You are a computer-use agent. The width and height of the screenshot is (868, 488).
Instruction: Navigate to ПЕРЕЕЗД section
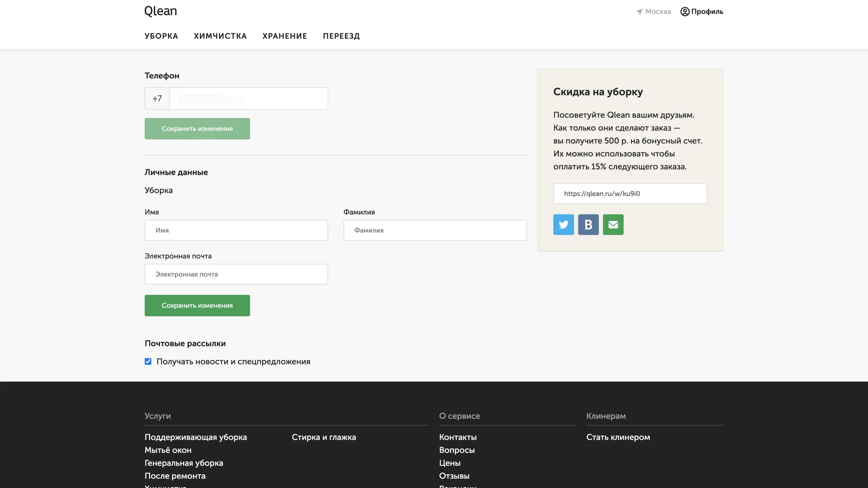pyautogui.click(x=341, y=36)
